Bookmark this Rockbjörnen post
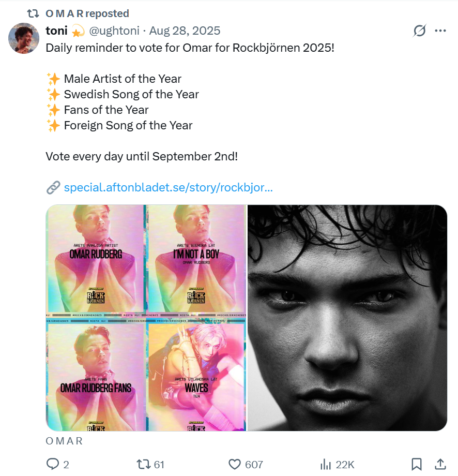The width and height of the screenshot is (458, 476). pyautogui.click(x=417, y=464)
